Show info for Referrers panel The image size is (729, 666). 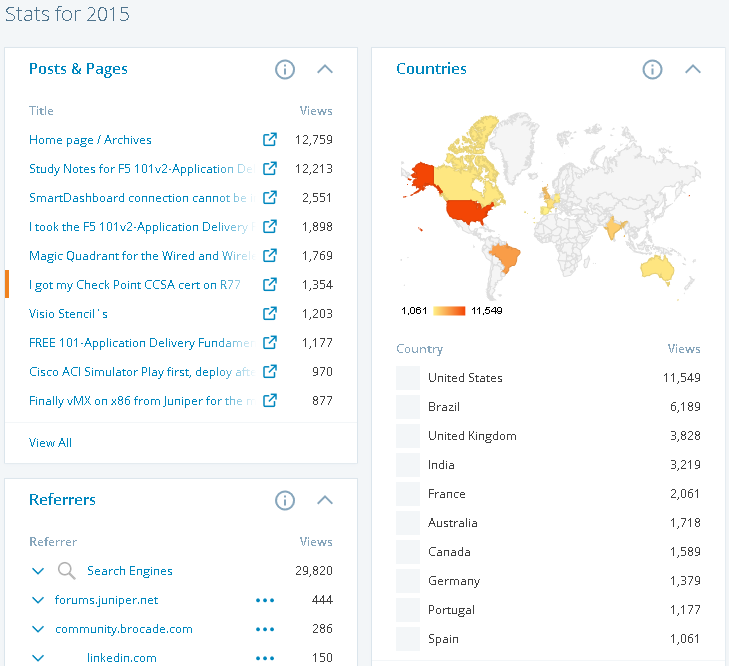285,500
